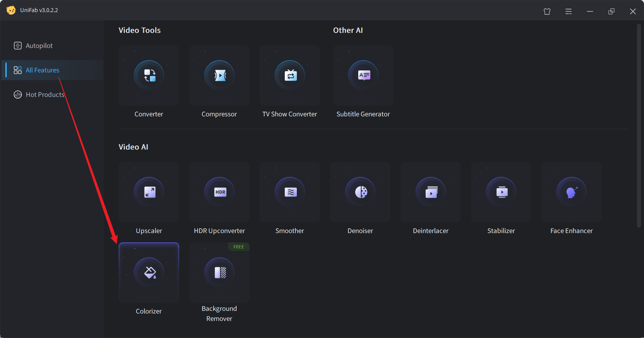Click the Converter label
Image resolution: width=644 pixels, height=338 pixels.
pyautogui.click(x=149, y=114)
